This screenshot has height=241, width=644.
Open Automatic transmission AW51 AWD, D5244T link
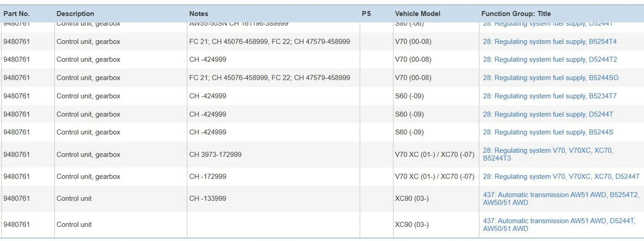(559, 225)
